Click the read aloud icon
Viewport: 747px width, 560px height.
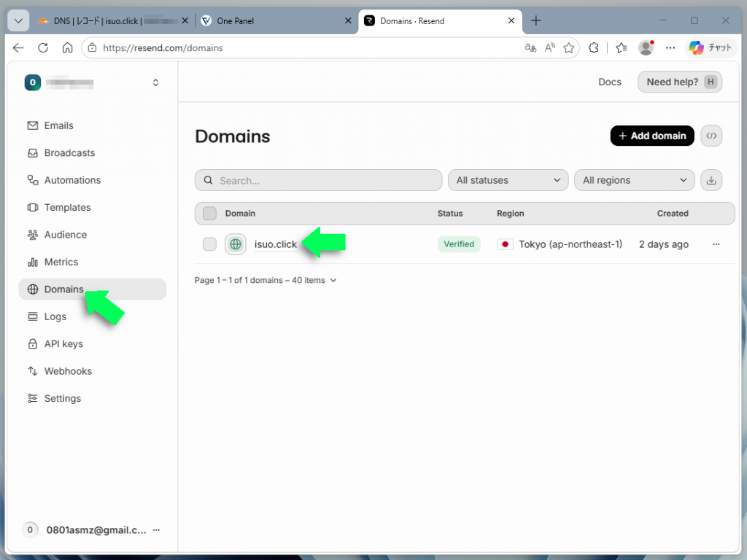(550, 47)
